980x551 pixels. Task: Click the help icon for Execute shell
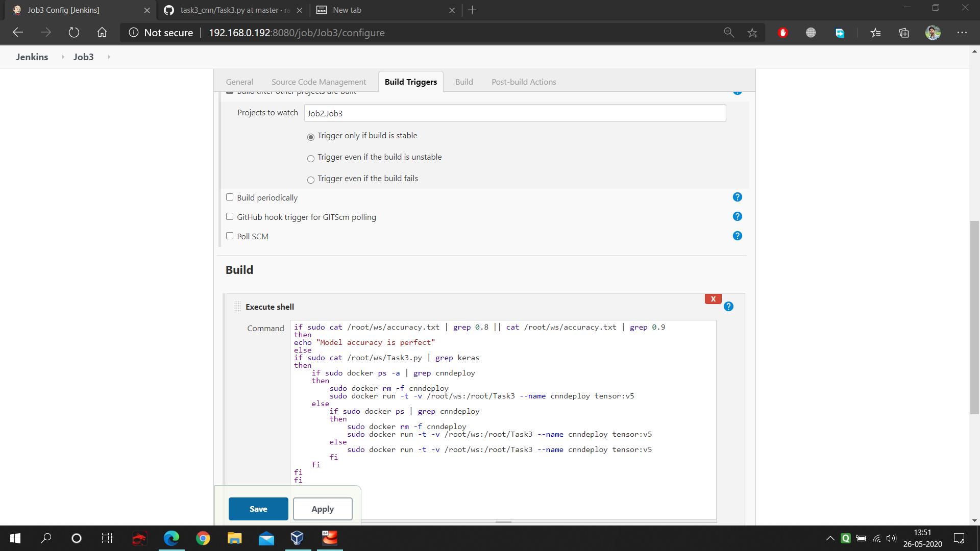(728, 307)
